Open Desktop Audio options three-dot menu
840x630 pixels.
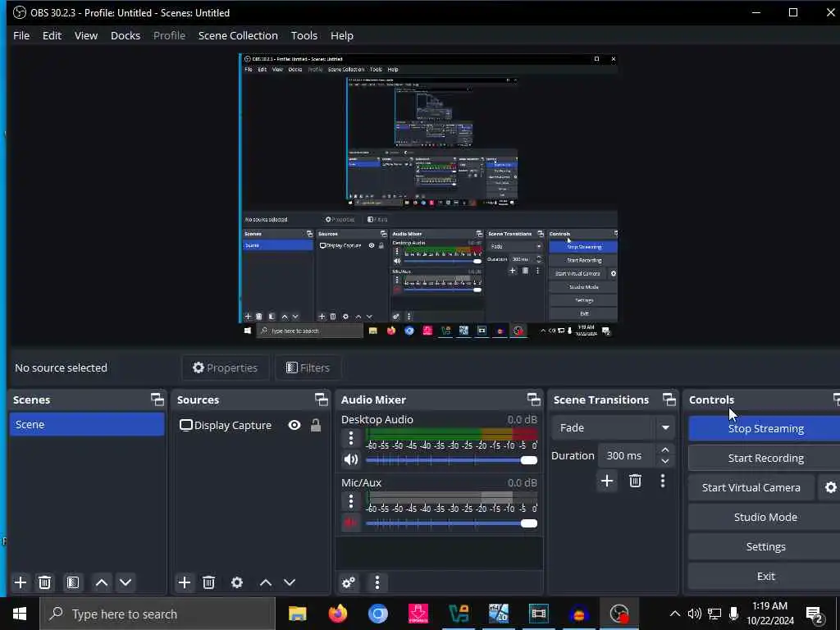click(x=351, y=438)
